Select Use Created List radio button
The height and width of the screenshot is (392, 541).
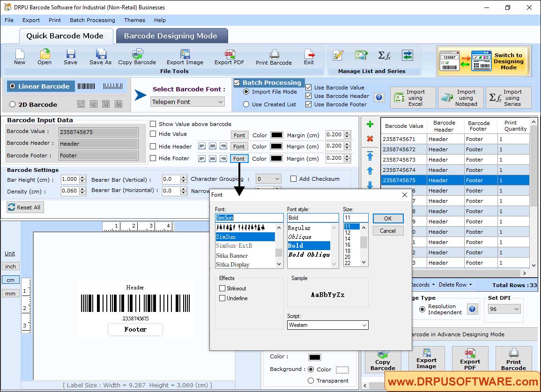(x=246, y=104)
